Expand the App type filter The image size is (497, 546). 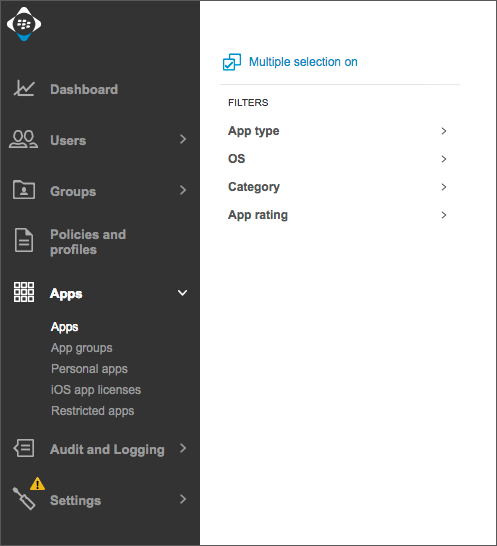[337, 131]
